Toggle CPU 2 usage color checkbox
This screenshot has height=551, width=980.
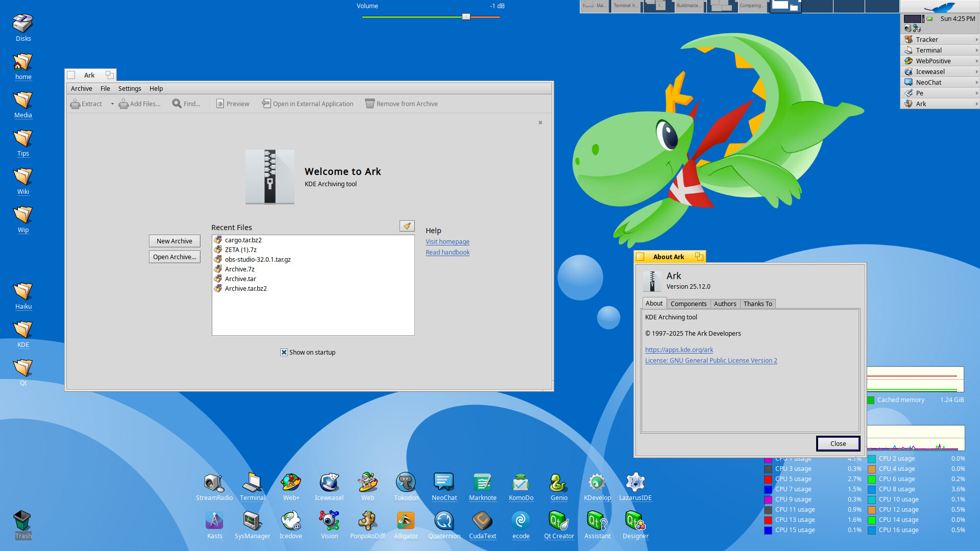click(872, 459)
